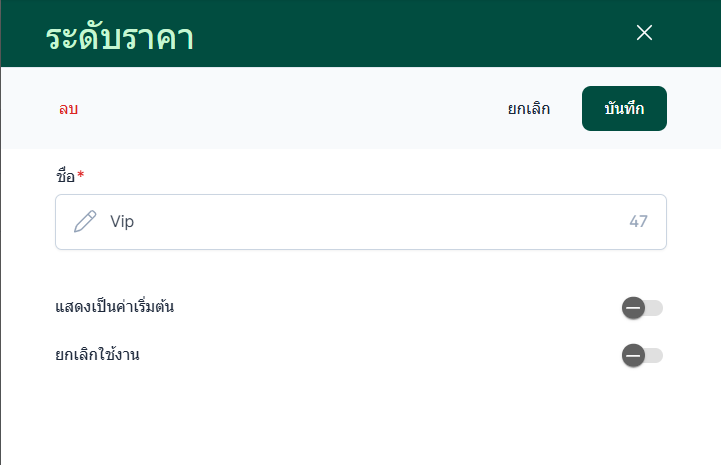Click the ระดับราคา header title
Viewport: 721px width, 465px height.
[x=119, y=37]
